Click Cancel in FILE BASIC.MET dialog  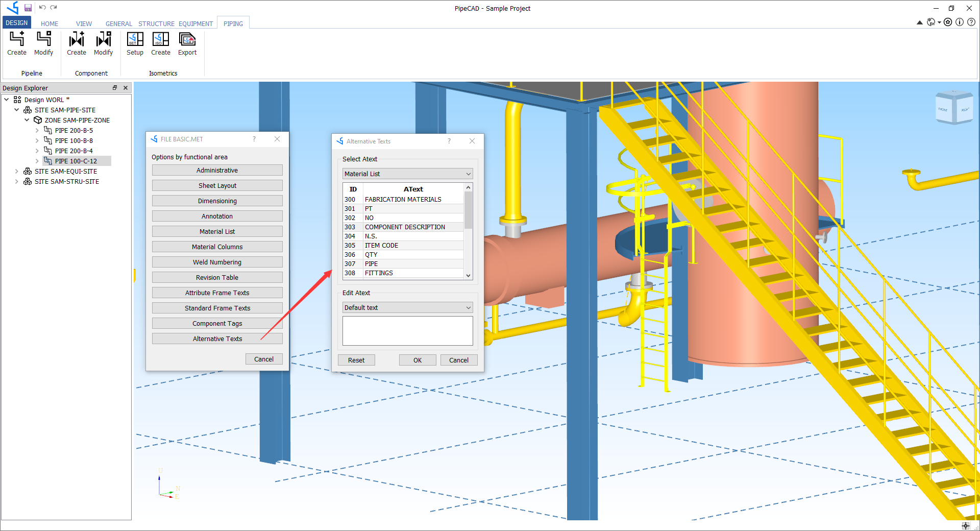tap(264, 359)
